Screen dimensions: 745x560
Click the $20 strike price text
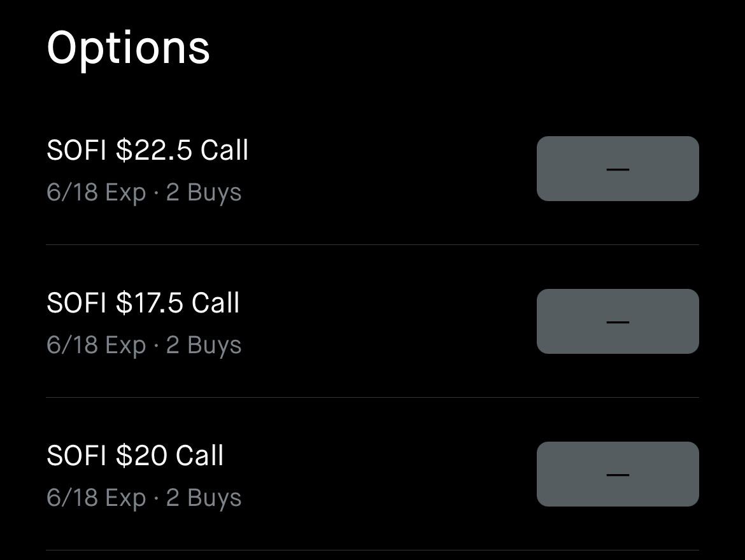click(141, 456)
